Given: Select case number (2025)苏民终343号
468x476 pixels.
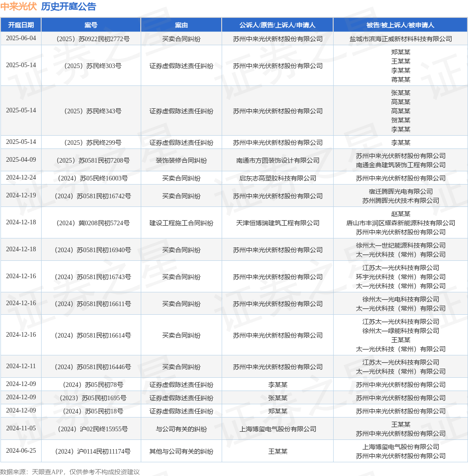Looking at the screenshot, I should 91,111.
